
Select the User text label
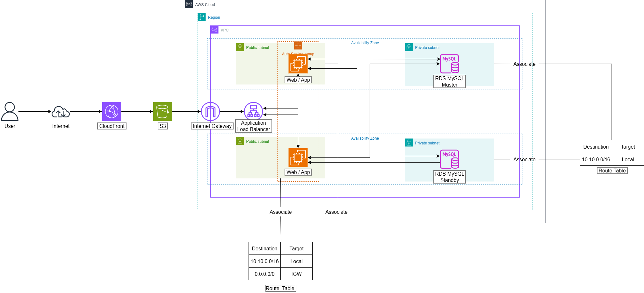[10, 126]
